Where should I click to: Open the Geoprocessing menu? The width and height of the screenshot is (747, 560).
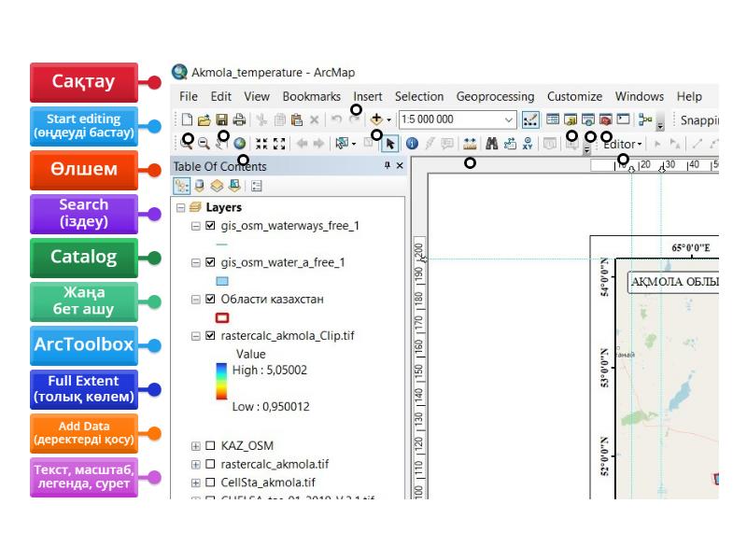pyautogui.click(x=495, y=96)
